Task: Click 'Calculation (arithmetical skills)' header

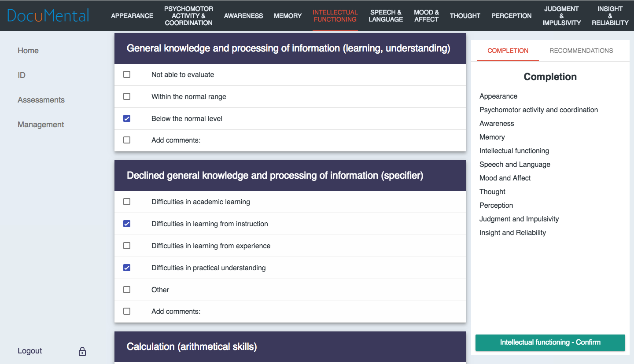Action: click(x=290, y=347)
